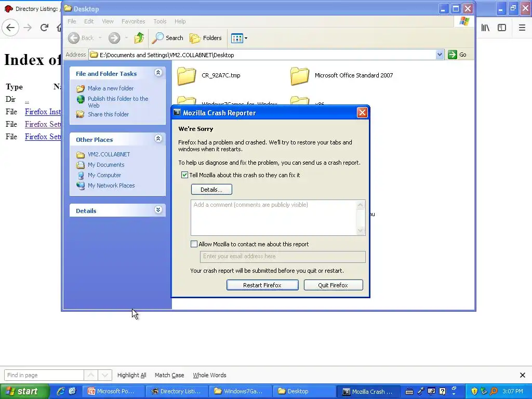Open VM2.COLLABNET in Other Places

[109, 154]
